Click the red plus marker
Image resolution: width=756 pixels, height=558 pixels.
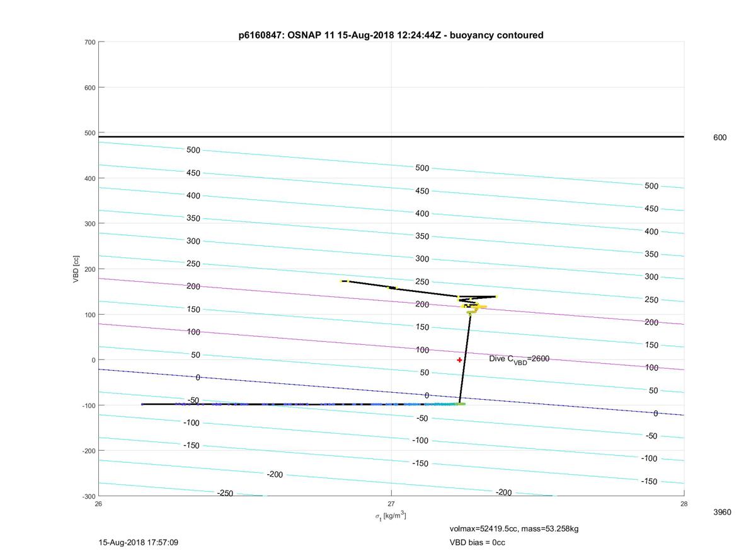click(x=460, y=360)
